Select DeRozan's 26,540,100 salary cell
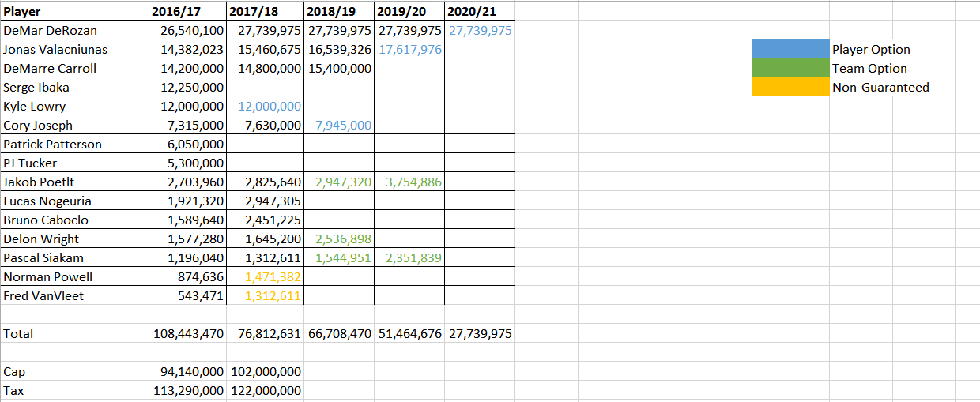 coord(187,30)
